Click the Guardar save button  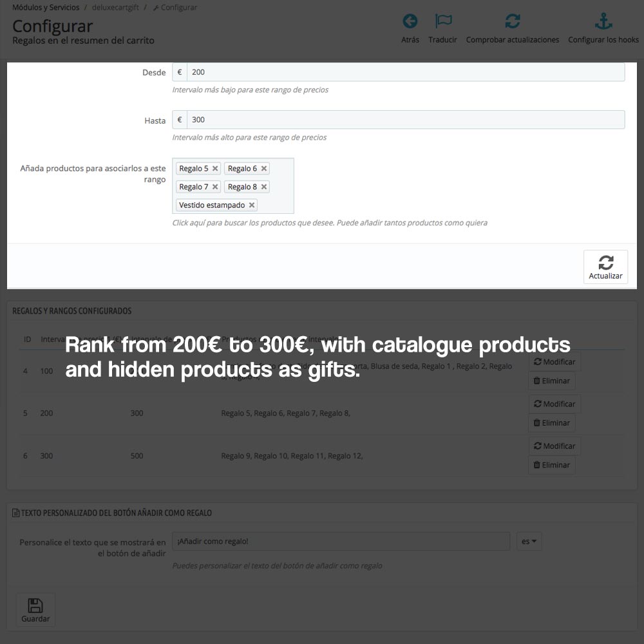coord(35,610)
